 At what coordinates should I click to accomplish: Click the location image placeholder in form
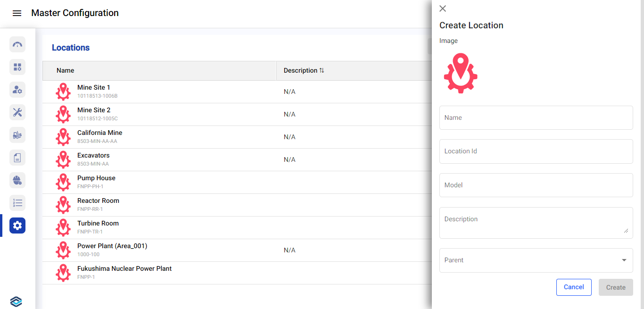click(461, 73)
